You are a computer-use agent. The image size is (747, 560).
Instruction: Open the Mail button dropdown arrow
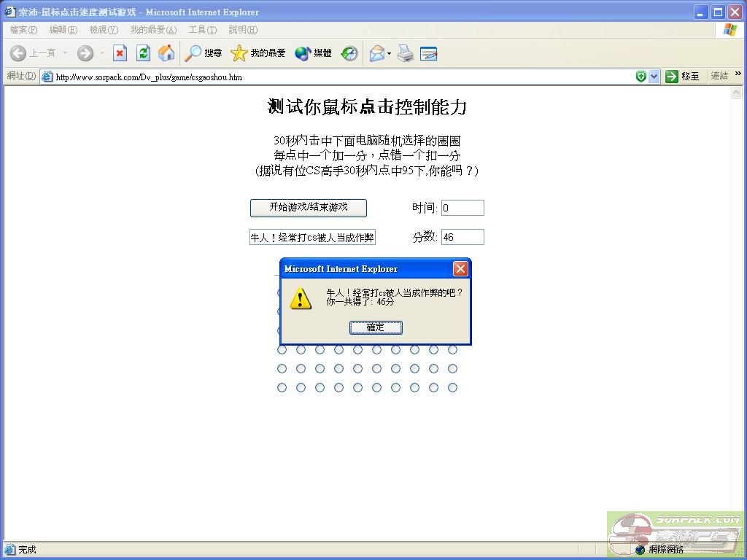pyautogui.click(x=389, y=53)
